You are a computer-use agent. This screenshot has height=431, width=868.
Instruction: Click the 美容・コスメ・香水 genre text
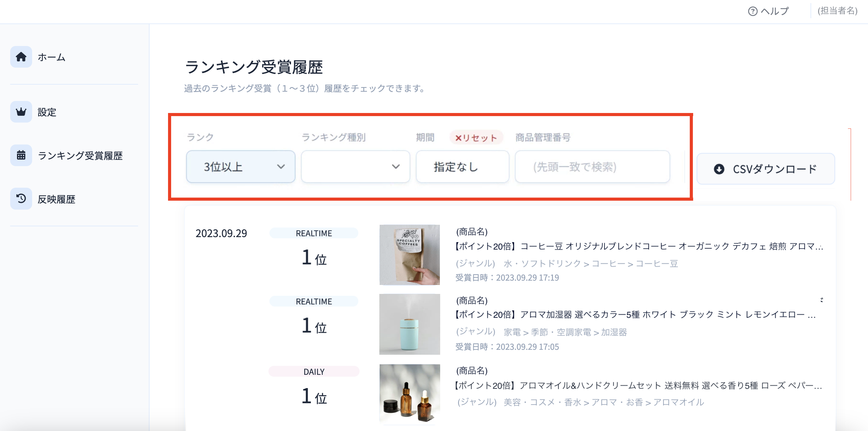[604, 402]
